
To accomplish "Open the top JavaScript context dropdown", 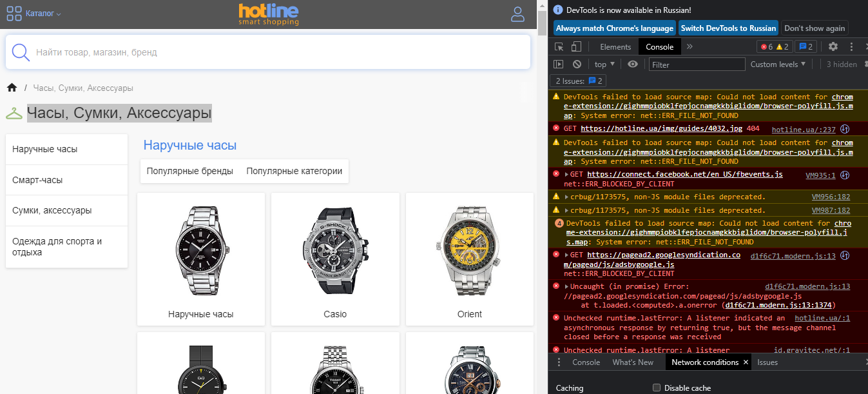I will (604, 64).
